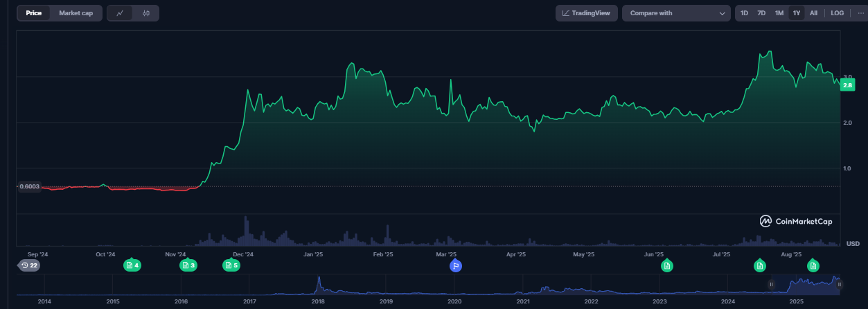Grab the right handle of the range slider
This screenshot has height=309, width=868.
[839, 285]
